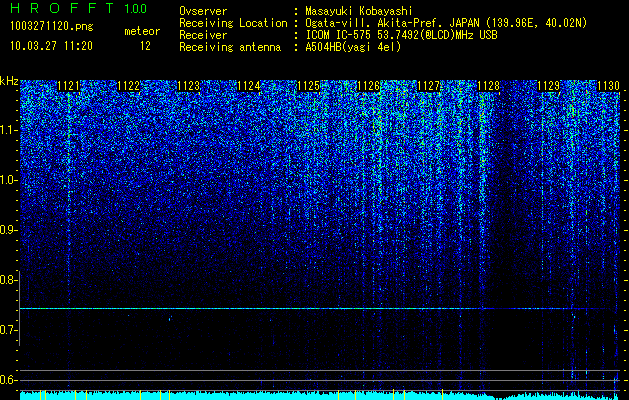
Task: Click time marker 1122
Action: coord(128,86)
